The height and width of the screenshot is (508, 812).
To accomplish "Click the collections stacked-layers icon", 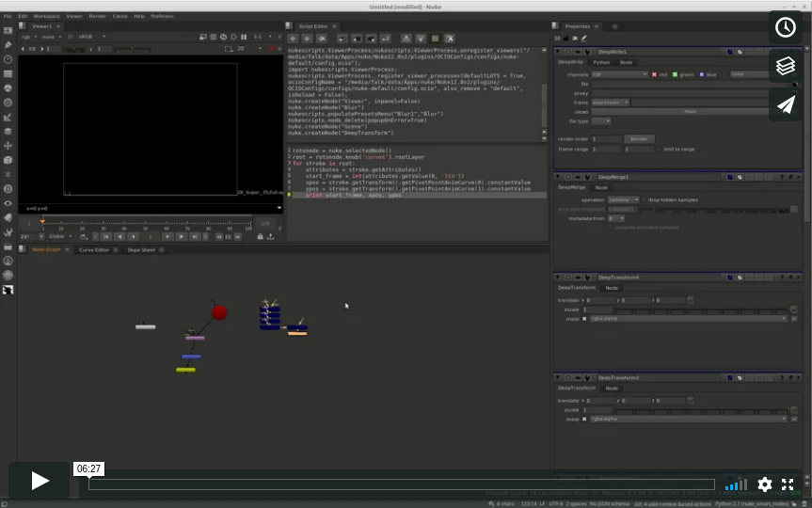I will (x=786, y=66).
